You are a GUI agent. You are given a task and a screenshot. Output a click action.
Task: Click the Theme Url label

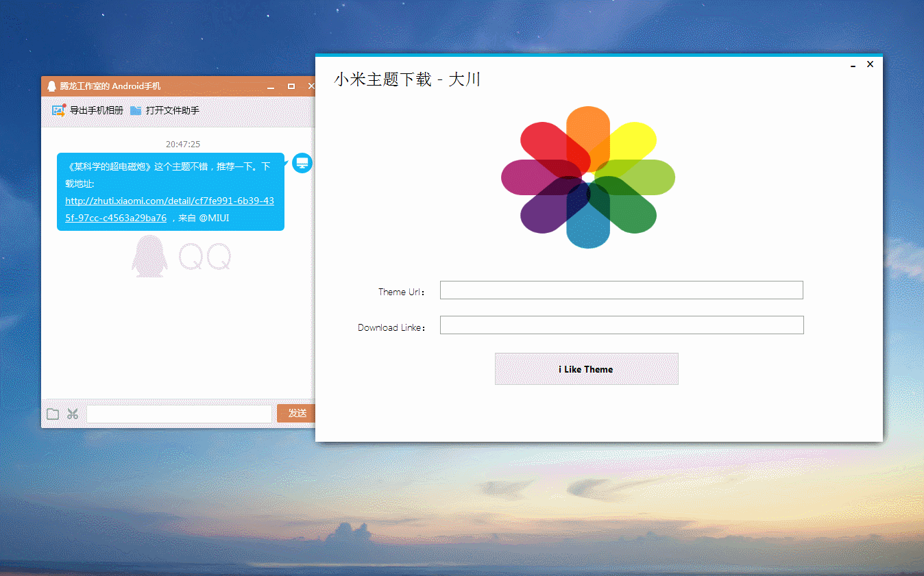tap(402, 292)
